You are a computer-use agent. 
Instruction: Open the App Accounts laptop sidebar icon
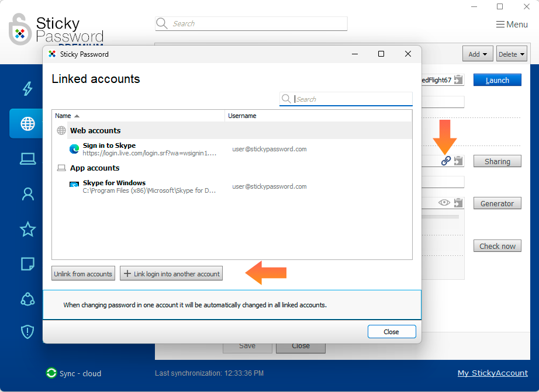click(27, 159)
